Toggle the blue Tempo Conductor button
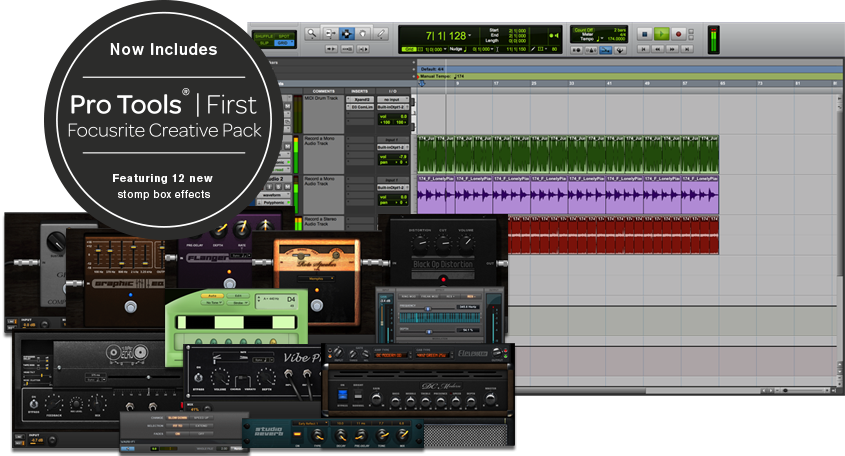The height and width of the screenshot is (456, 845). coord(606,50)
